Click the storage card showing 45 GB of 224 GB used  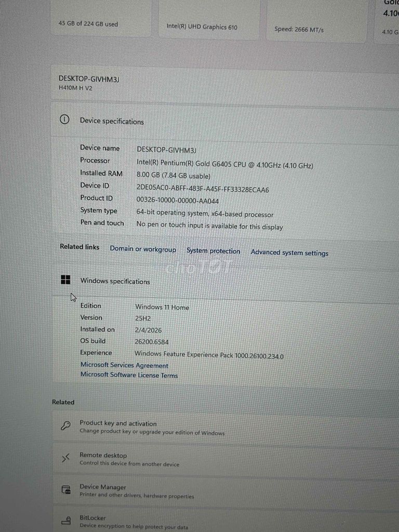100,19
